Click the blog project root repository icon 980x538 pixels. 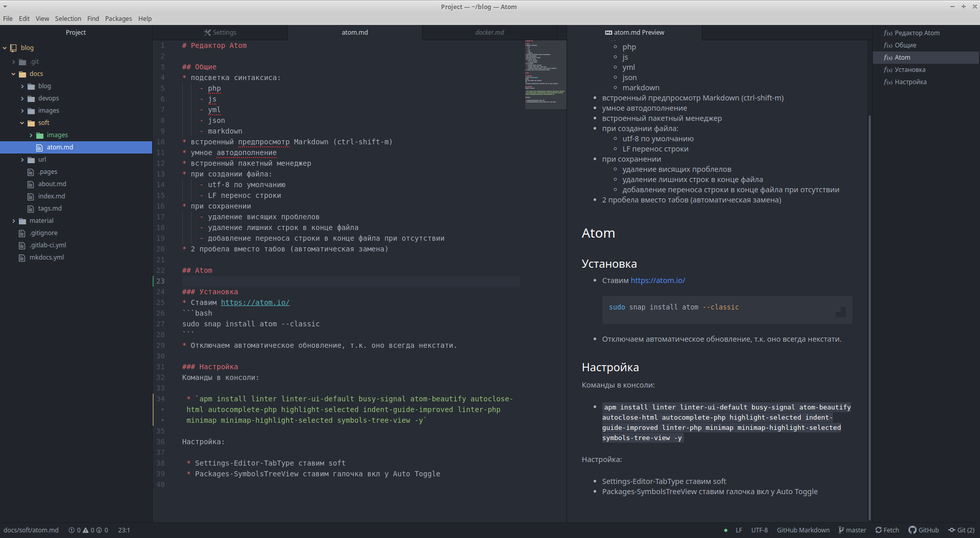tap(13, 48)
